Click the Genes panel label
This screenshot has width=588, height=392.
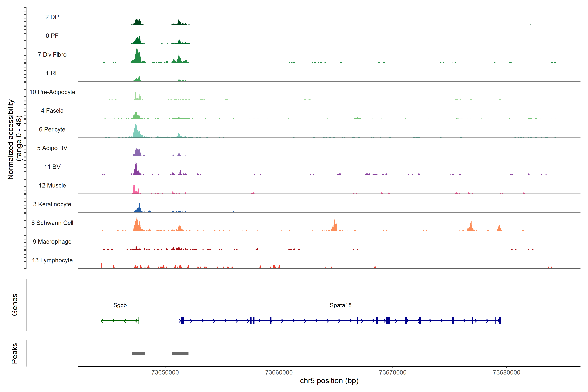[x=15, y=304]
